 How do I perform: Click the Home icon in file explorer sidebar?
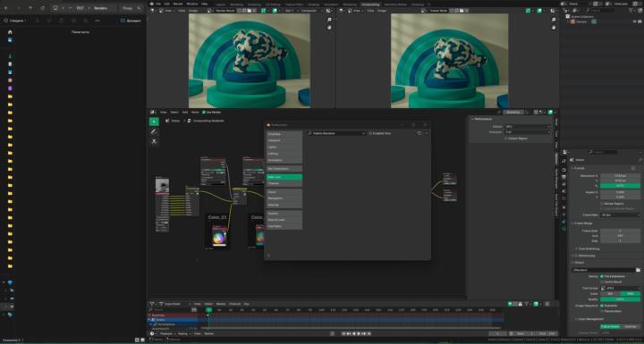tap(10, 32)
